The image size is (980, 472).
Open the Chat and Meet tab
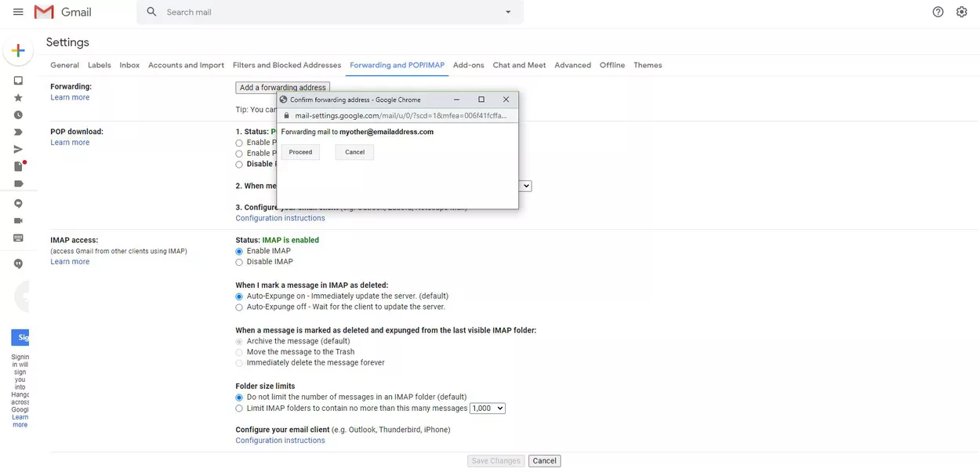coord(519,65)
